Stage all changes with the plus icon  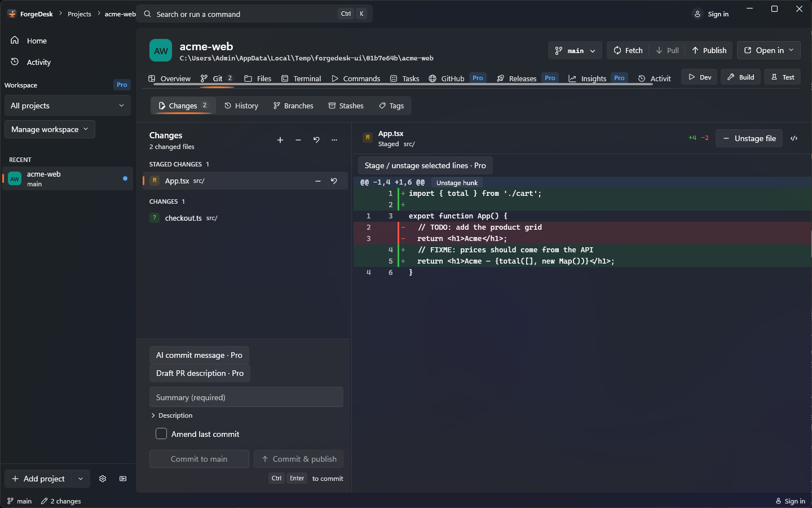pos(280,140)
